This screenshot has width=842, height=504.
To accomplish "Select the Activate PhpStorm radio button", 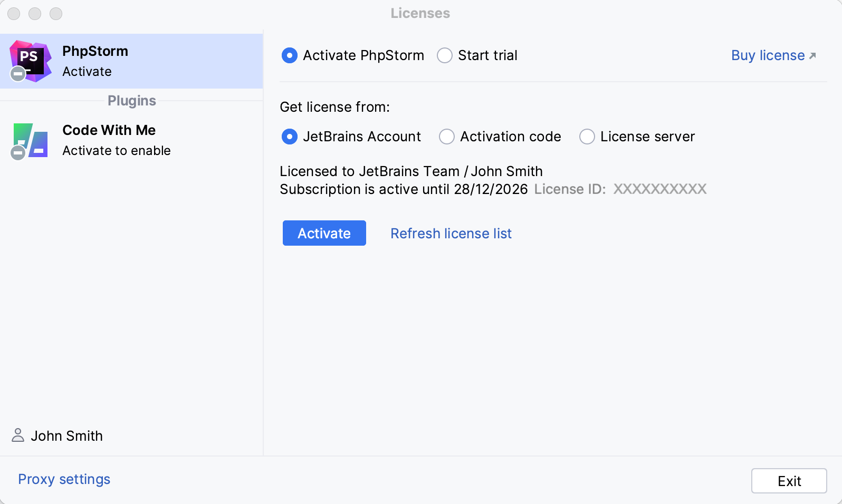I will (290, 55).
